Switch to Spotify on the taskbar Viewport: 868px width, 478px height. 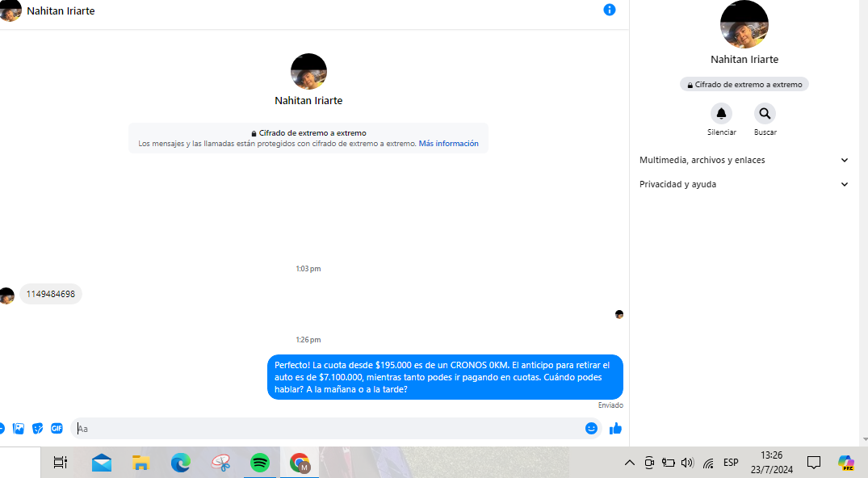[x=260, y=463]
